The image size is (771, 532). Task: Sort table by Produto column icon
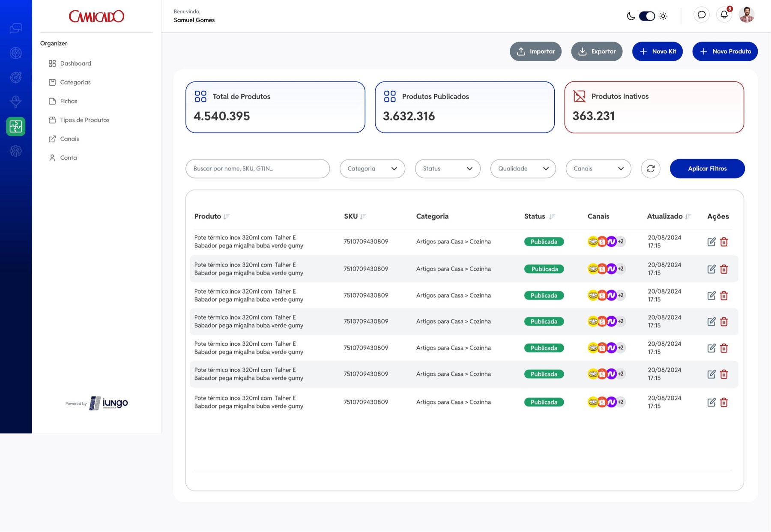227,217
